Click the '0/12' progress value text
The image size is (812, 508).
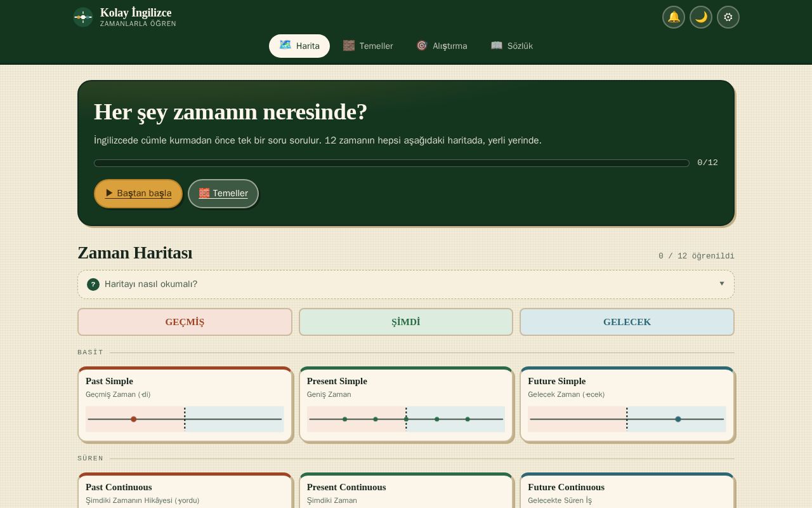(x=707, y=163)
